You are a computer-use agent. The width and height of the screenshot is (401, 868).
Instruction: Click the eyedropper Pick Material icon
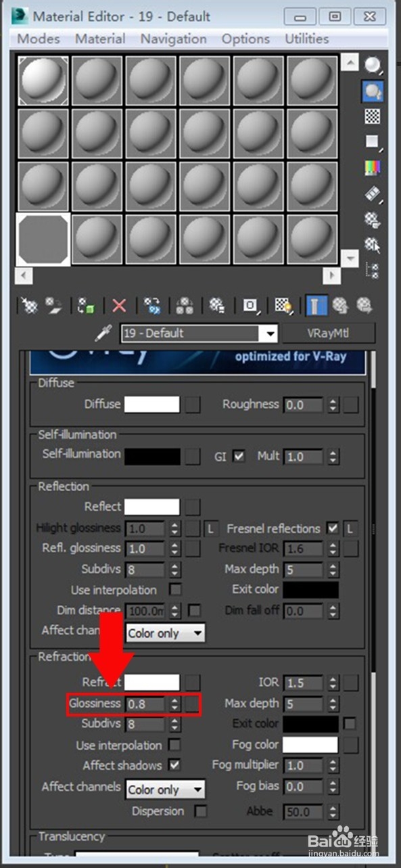[x=105, y=333]
